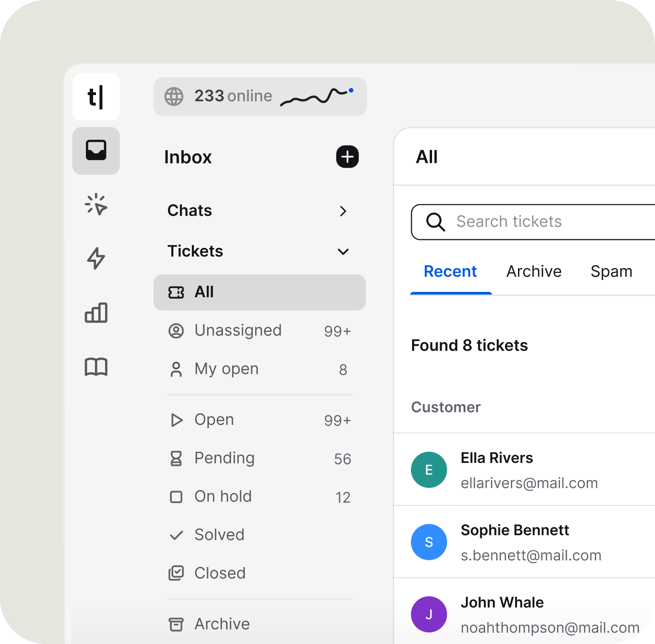
Task: Select the On hold tickets filter
Action: (260, 497)
